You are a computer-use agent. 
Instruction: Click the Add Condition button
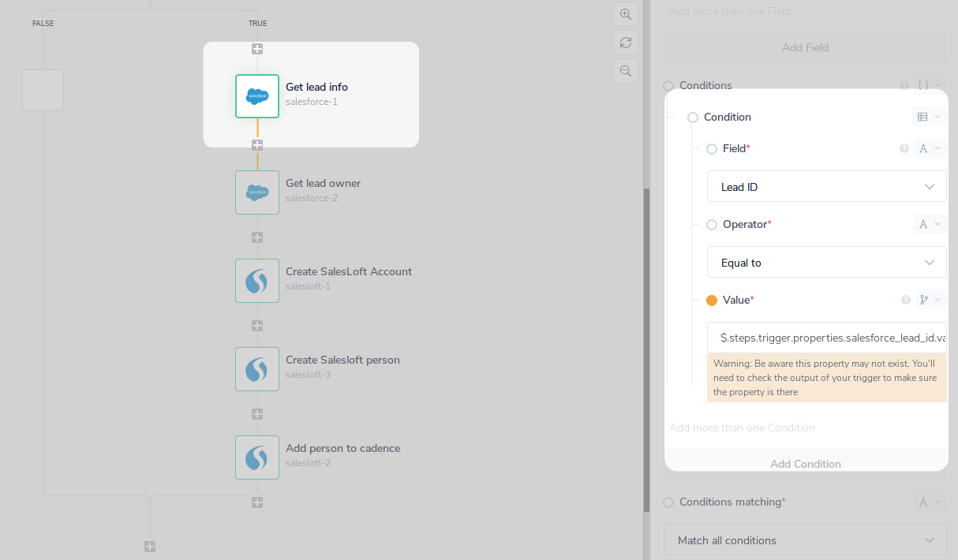805,464
